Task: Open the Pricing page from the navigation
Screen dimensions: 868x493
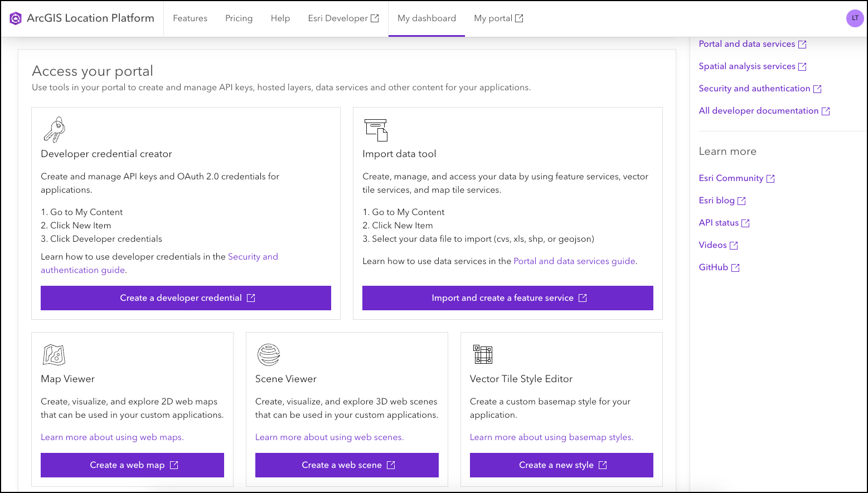Action: [x=239, y=18]
